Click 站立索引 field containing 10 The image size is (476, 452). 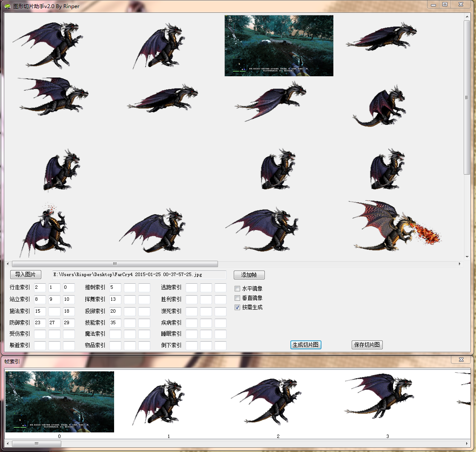69,299
